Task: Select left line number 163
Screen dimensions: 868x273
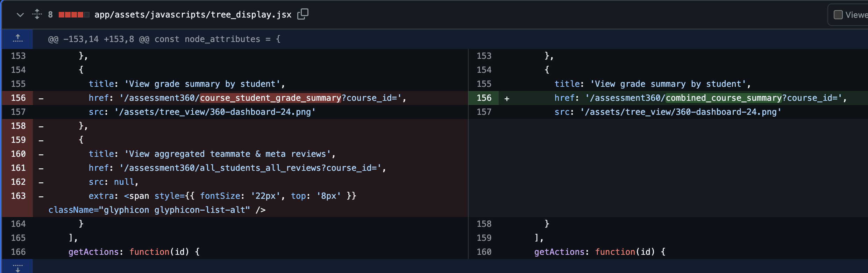Action: coord(18,196)
